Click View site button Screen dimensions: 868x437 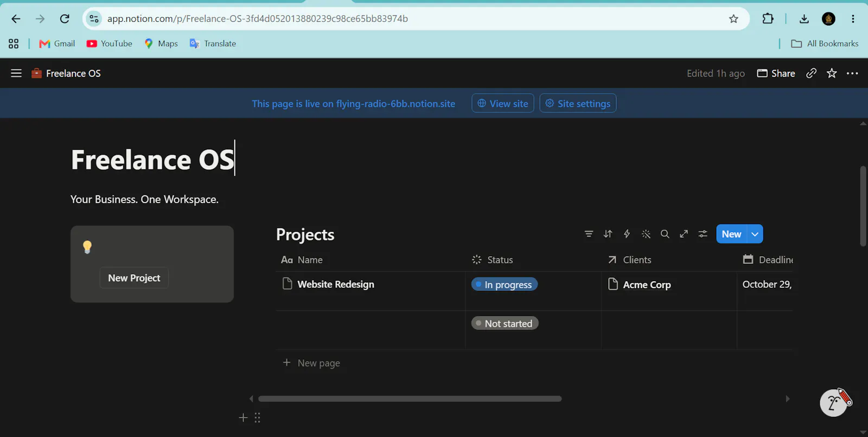tap(503, 103)
